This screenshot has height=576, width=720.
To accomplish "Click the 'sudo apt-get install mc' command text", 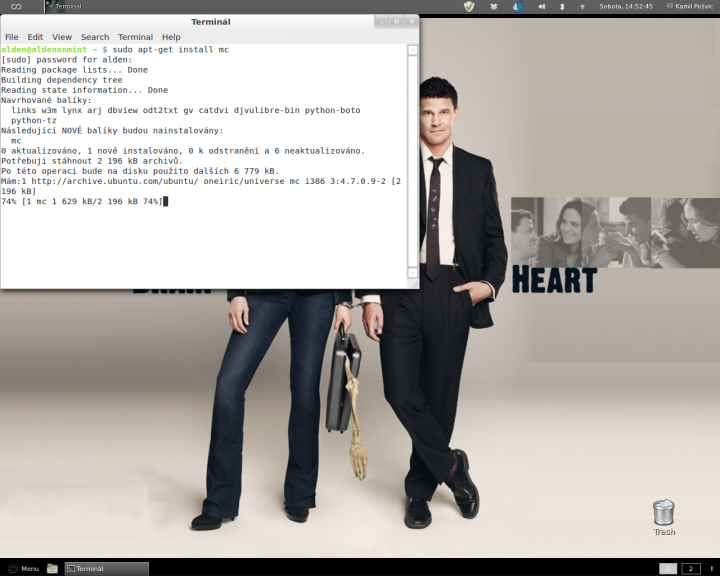I will tap(170, 50).
